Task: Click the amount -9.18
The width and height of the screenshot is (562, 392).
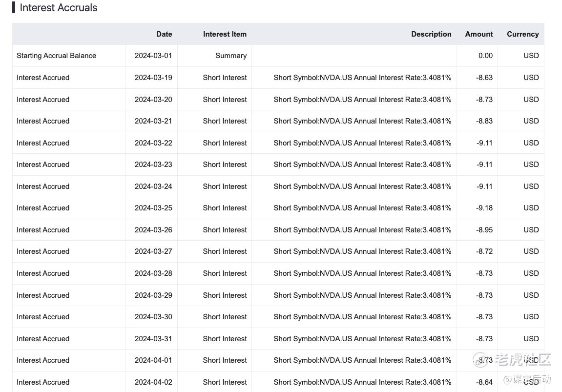Action: pos(484,208)
